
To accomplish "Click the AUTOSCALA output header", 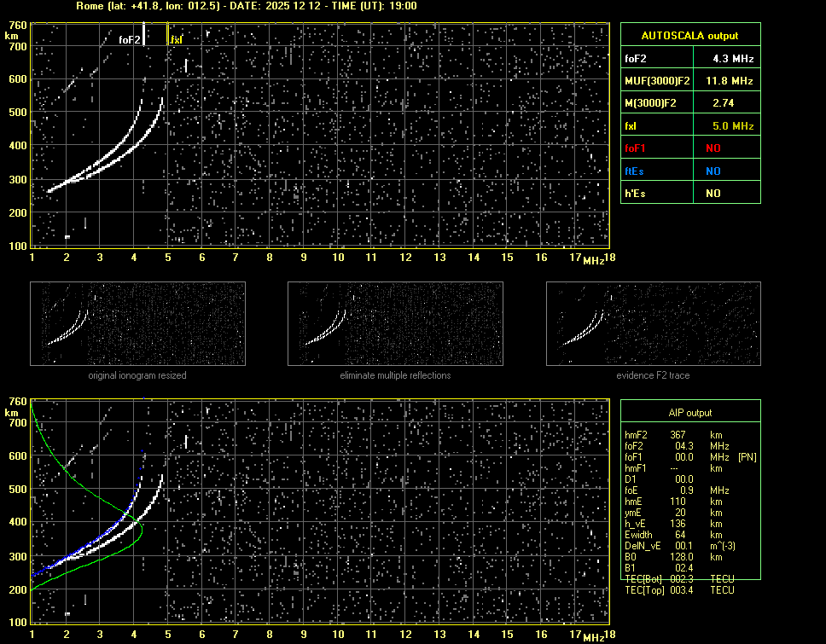I will point(689,36).
